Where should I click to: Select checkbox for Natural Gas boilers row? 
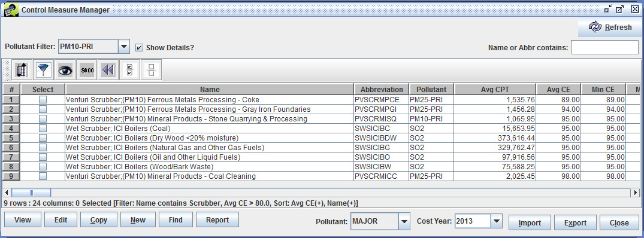point(43,148)
